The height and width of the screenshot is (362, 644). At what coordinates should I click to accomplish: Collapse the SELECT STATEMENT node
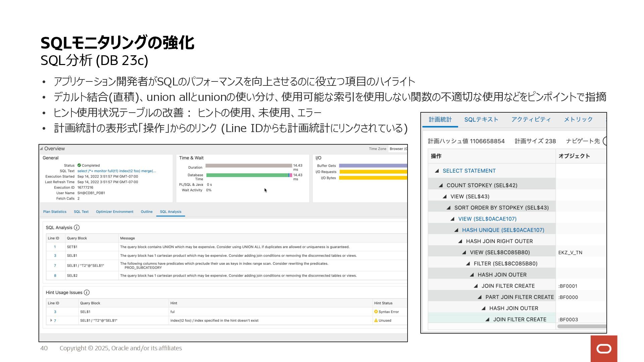click(x=437, y=171)
